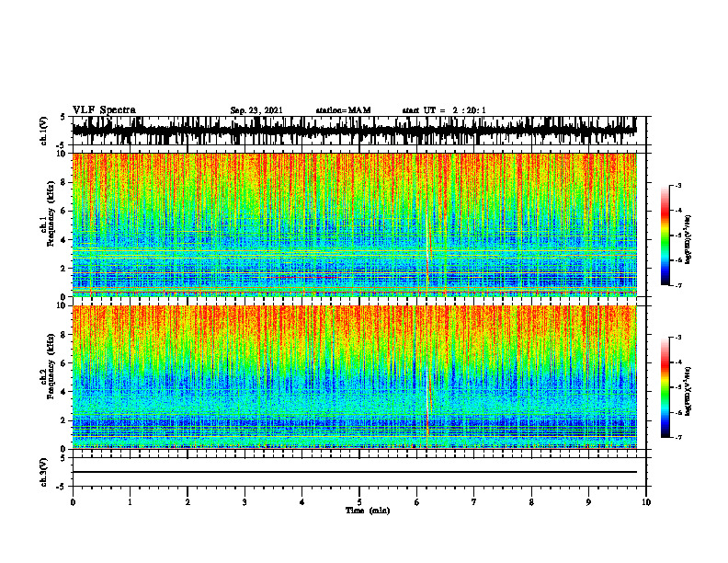Click time axis tick label 6
This screenshot has height=563, width=728.
(x=417, y=502)
